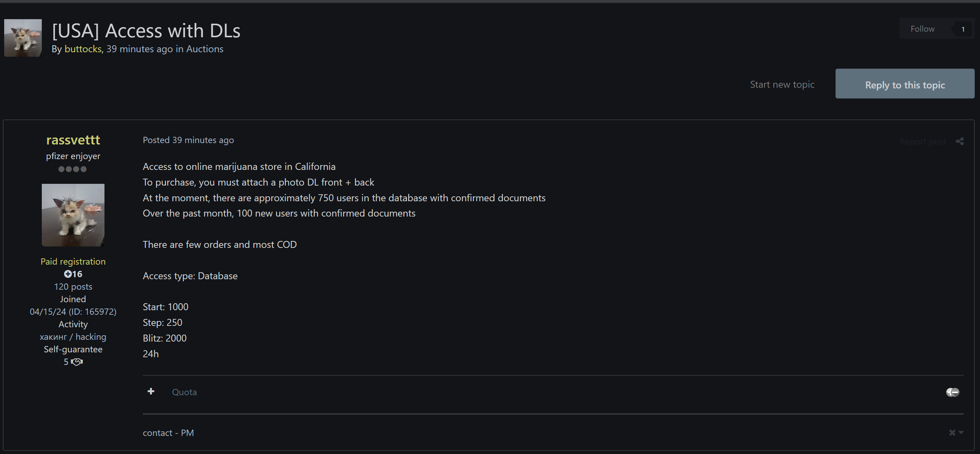This screenshot has height=454, width=980.
Task: Click the handshake deals icon
Action: (77, 362)
